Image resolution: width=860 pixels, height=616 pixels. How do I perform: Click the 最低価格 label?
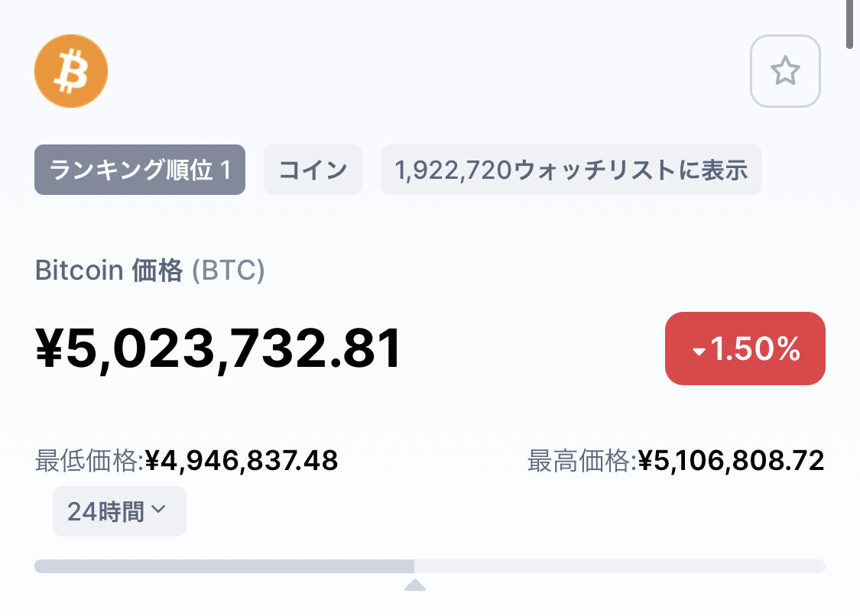(x=89, y=461)
